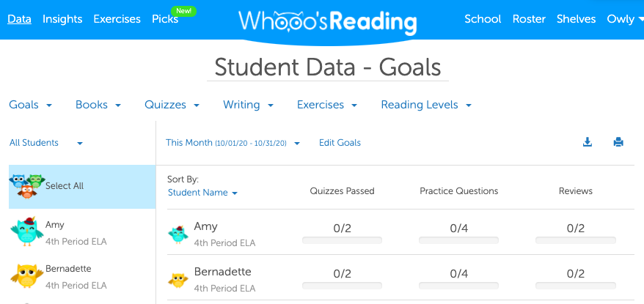The width and height of the screenshot is (644, 304).
Task: Click Bernadette's yellow owl avatar in sidebar
Action: (x=26, y=275)
